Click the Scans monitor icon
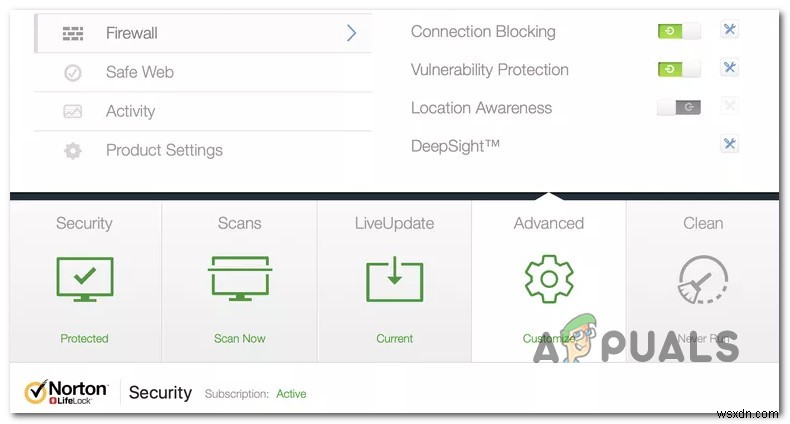This screenshot has height=424, width=790. (x=240, y=279)
